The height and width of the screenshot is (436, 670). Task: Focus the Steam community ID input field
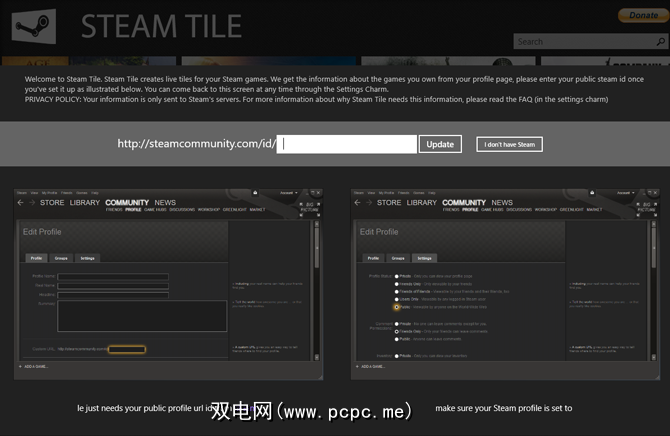(347, 144)
